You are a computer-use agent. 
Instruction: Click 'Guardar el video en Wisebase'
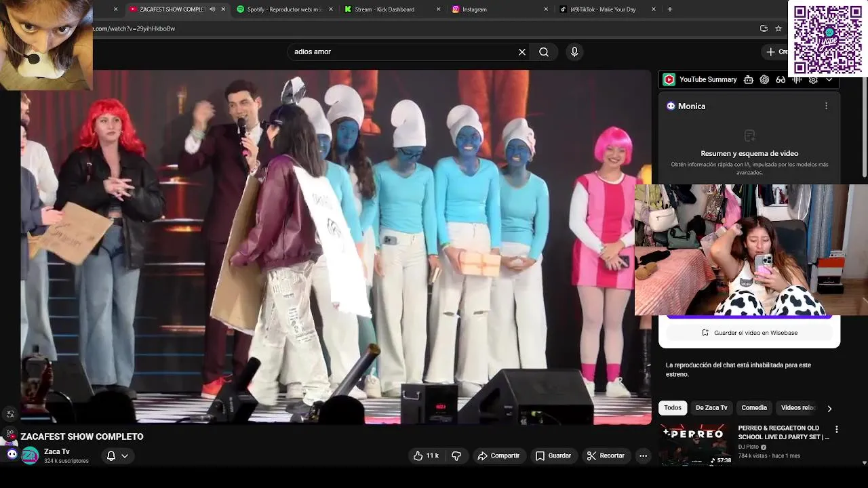(749, 333)
